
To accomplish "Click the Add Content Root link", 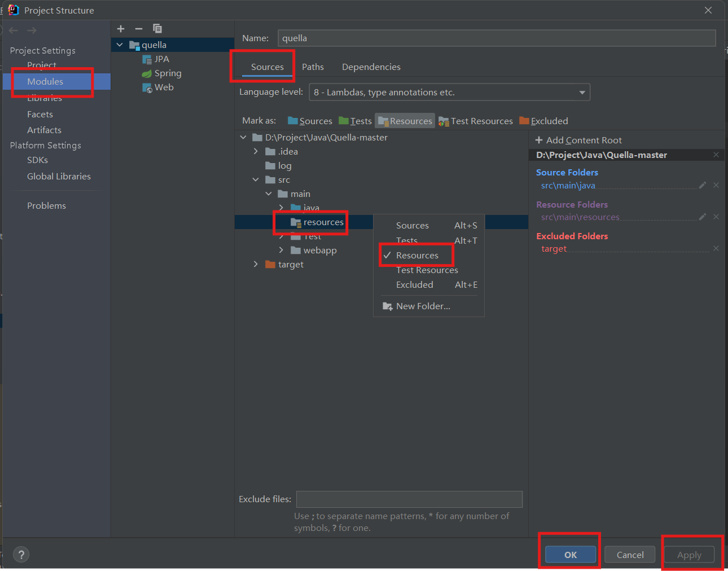I will coord(578,140).
